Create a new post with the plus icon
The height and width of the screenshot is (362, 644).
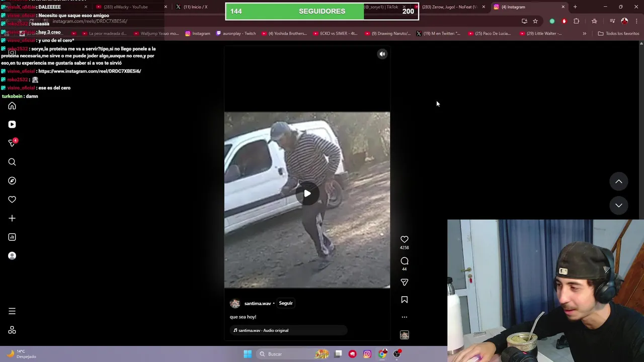point(12,218)
